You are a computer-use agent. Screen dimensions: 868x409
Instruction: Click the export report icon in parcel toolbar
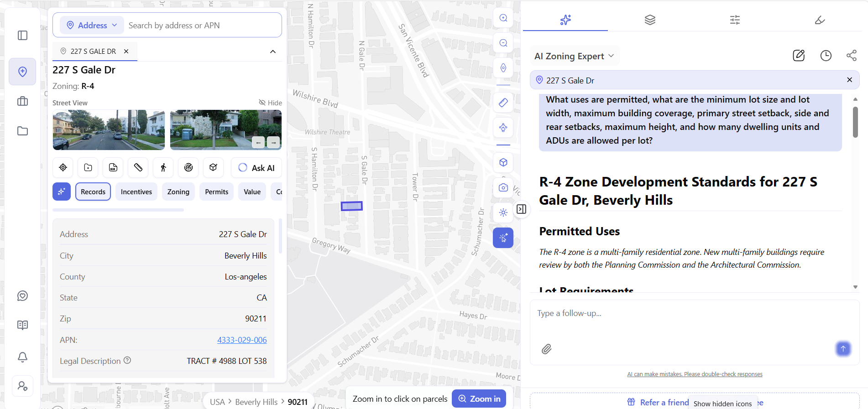click(113, 168)
